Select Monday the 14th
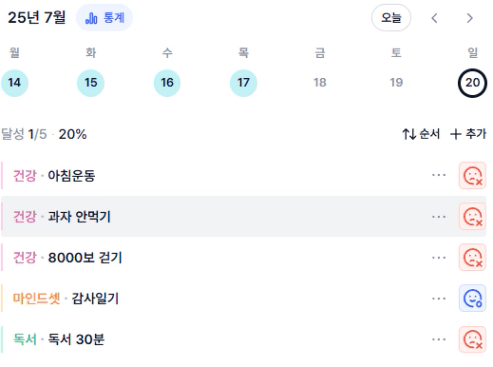 (14, 83)
